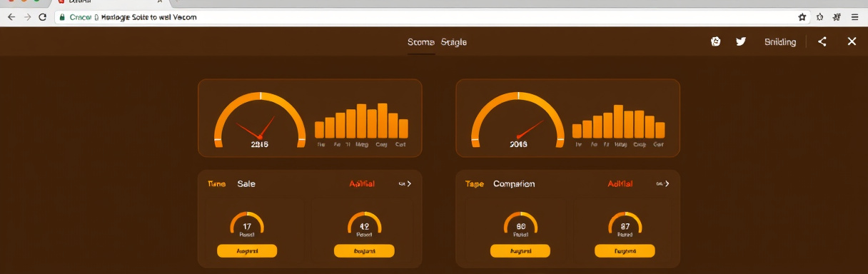
Task: Click the small gauge showing 42
Action: (x=364, y=225)
